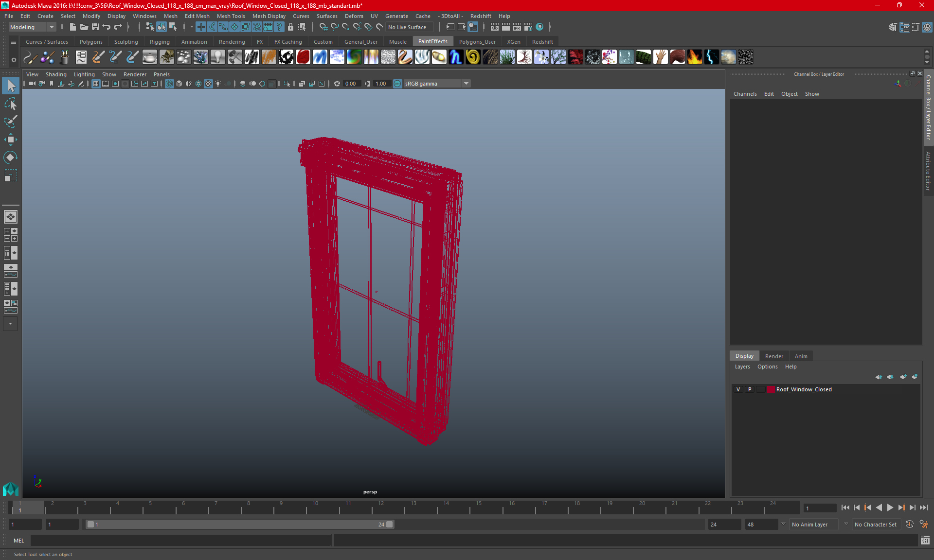Switch to the Polygons shelf tab

[x=91, y=42]
